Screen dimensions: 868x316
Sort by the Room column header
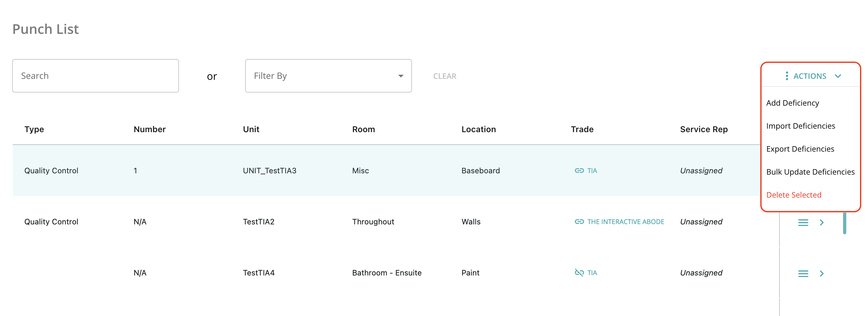363,130
